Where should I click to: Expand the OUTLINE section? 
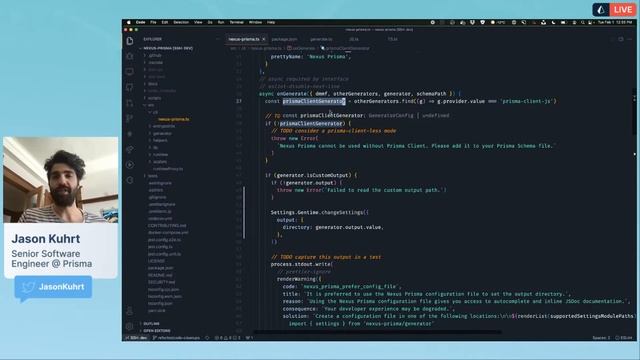[x=151, y=324]
